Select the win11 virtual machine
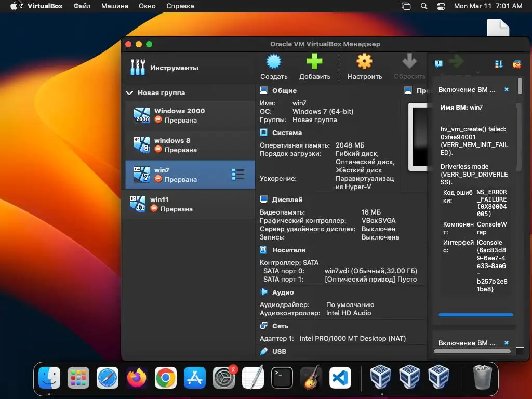 click(188, 204)
